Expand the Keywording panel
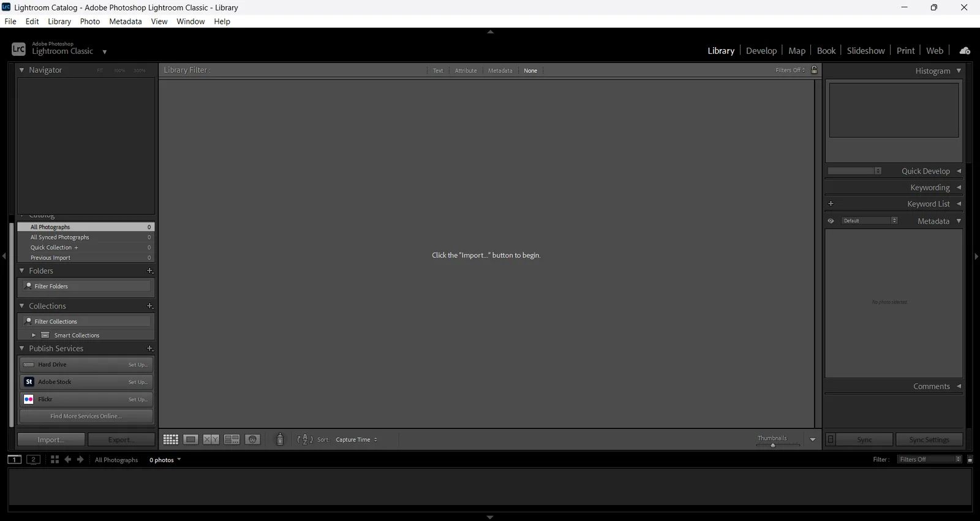 pyautogui.click(x=959, y=188)
